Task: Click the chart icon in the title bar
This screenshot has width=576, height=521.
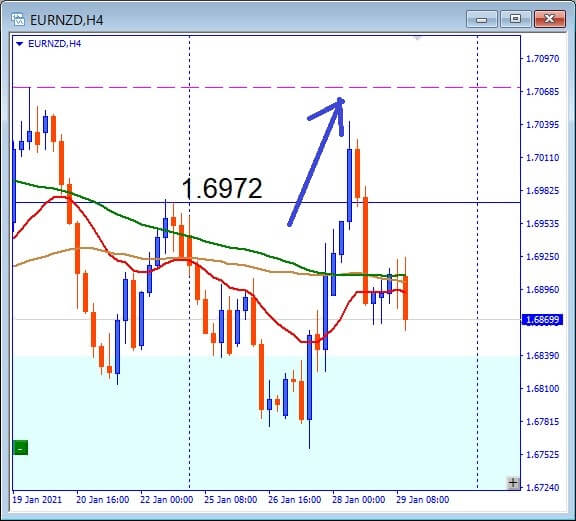Action: point(18,19)
